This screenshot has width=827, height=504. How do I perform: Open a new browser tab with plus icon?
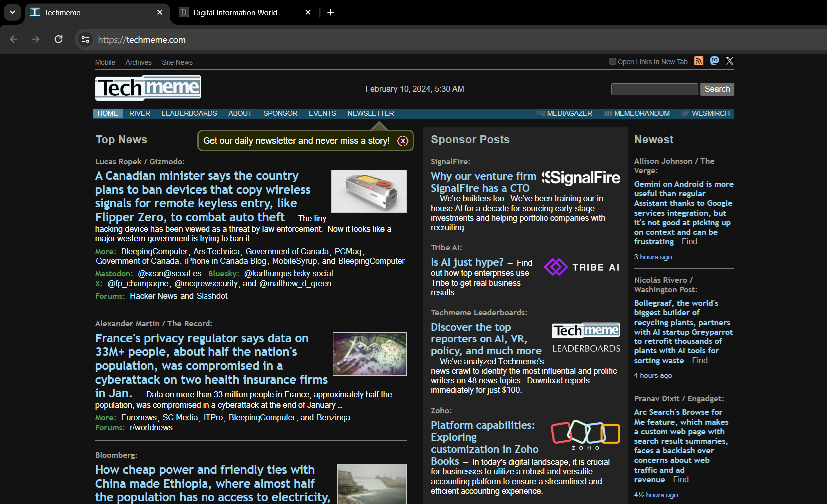click(330, 12)
